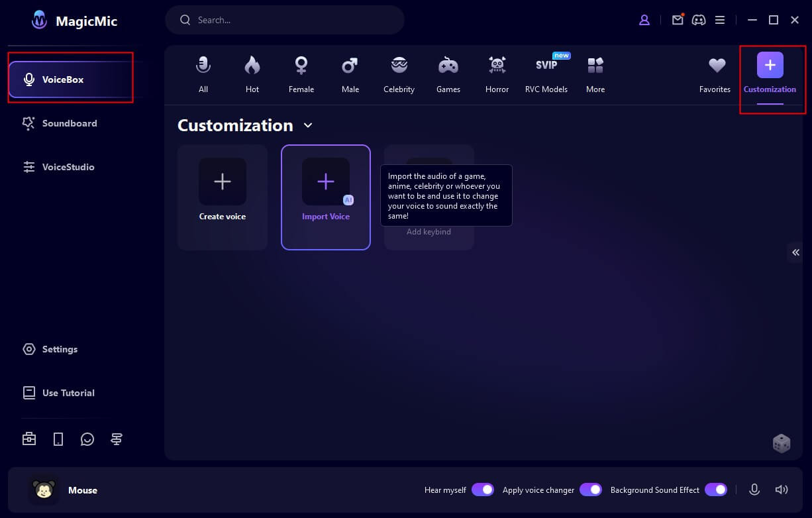The width and height of the screenshot is (812, 518).
Task: Open Use Tutorial in the sidebar
Action: click(59, 393)
